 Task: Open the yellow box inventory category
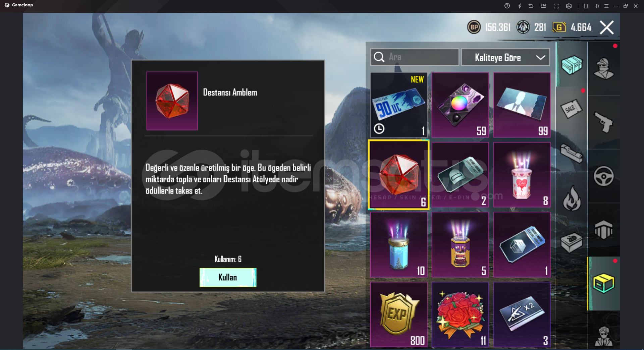pyautogui.click(x=604, y=283)
